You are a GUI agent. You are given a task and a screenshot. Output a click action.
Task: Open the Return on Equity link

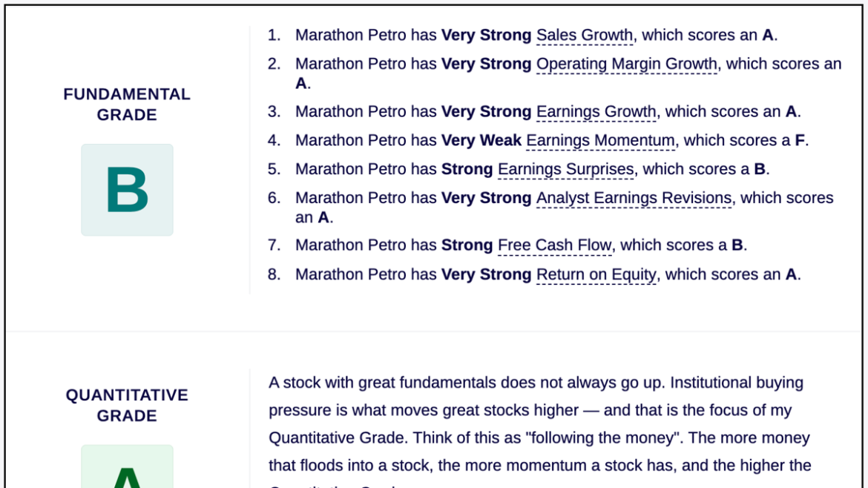596,274
